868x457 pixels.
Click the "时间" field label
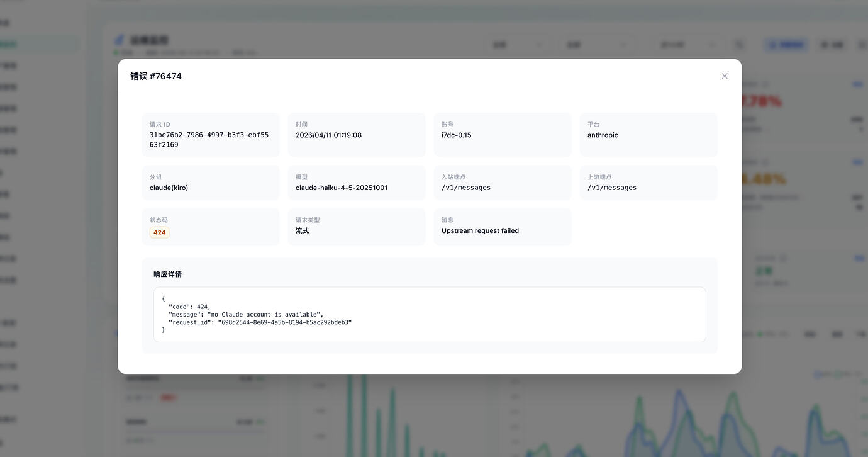coord(302,125)
